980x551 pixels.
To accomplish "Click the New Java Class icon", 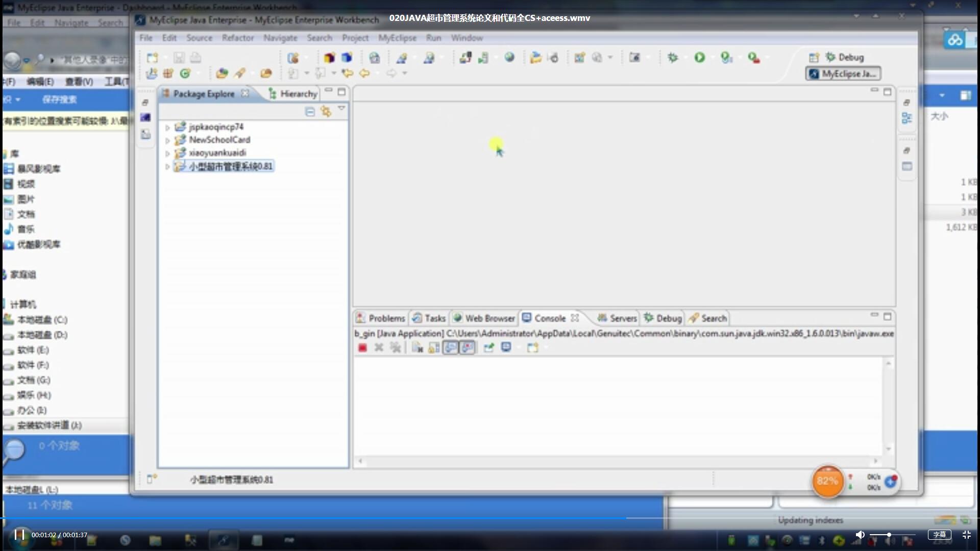I will coord(185,73).
